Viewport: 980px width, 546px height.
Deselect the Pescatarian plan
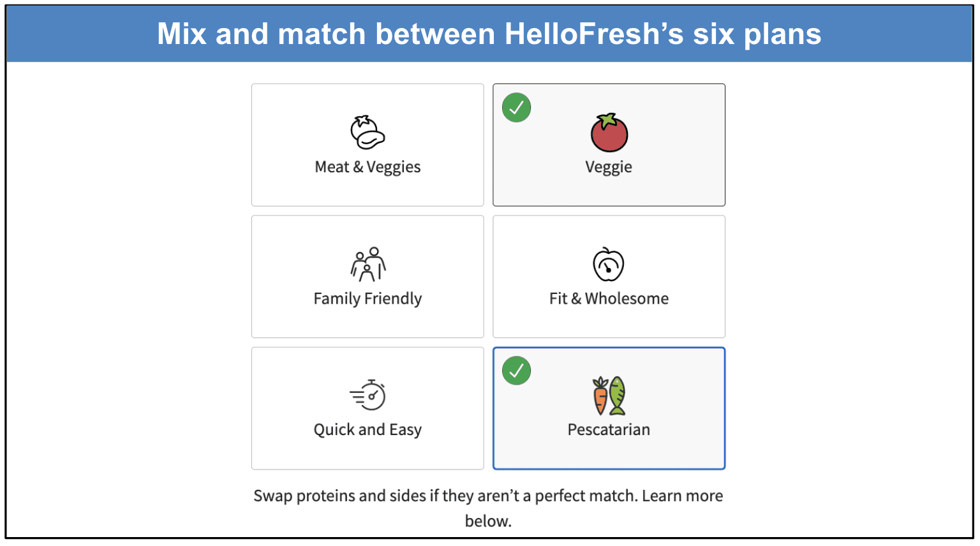click(609, 408)
